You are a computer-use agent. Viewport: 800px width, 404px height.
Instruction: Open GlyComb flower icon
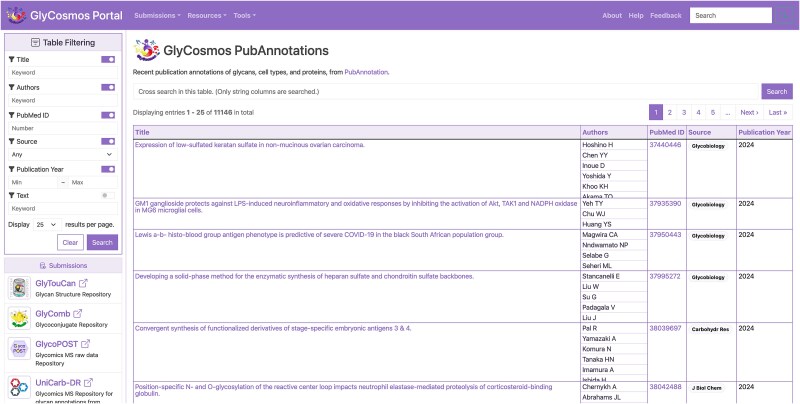click(x=19, y=318)
